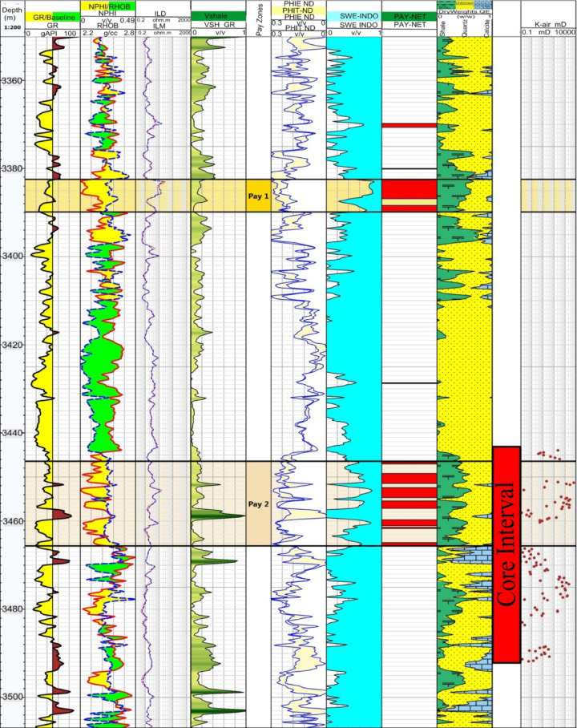This screenshot has width=577, height=728.
Task: Click the SWE INDO curve label on white
Action: pyautogui.click(x=358, y=25)
